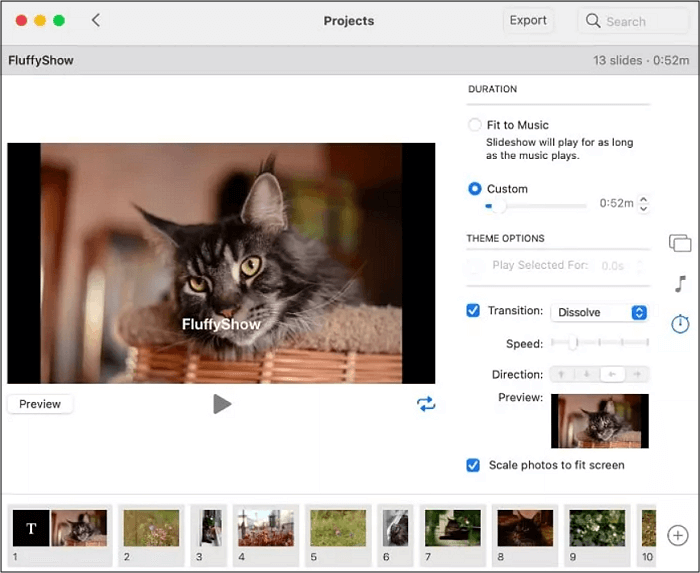The width and height of the screenshot is (700, 573).
Task: Open the Duration settings stopwatch icon
Action: 680,324
